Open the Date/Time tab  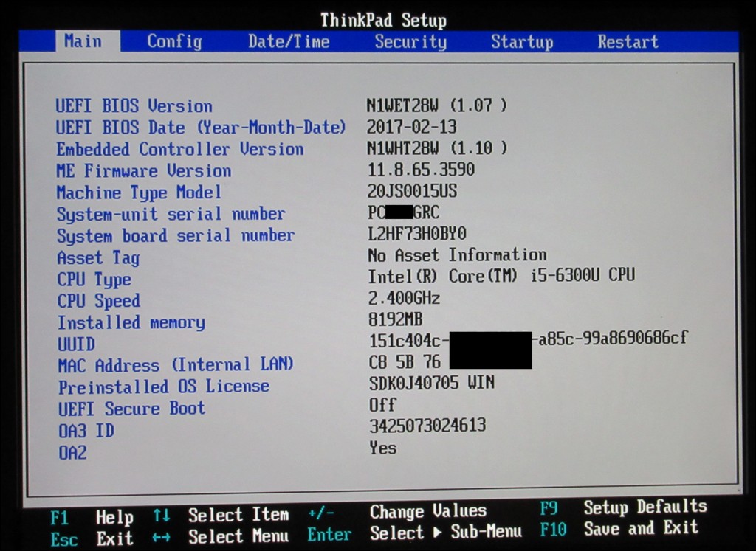point(289,41)
